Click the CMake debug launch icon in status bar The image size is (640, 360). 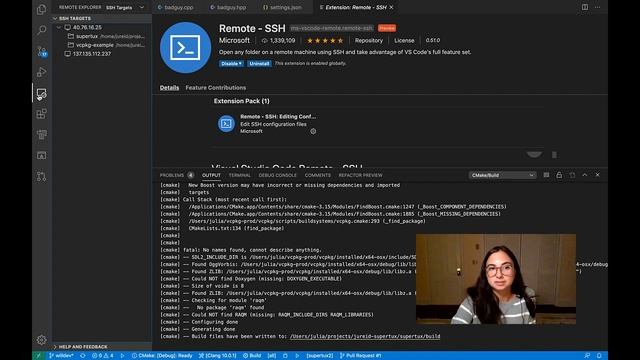(x=122, y=356)
